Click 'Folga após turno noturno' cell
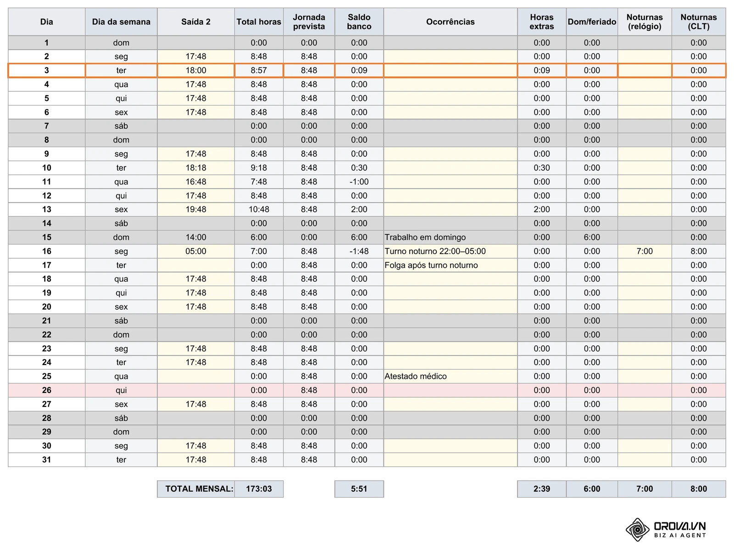This screenshot has width=734, height=560. tap(450, 265)
